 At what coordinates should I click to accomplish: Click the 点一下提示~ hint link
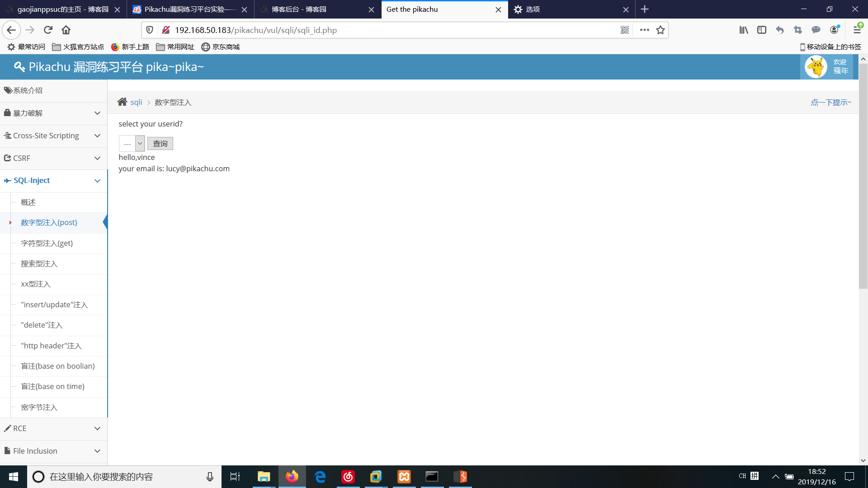830,103
